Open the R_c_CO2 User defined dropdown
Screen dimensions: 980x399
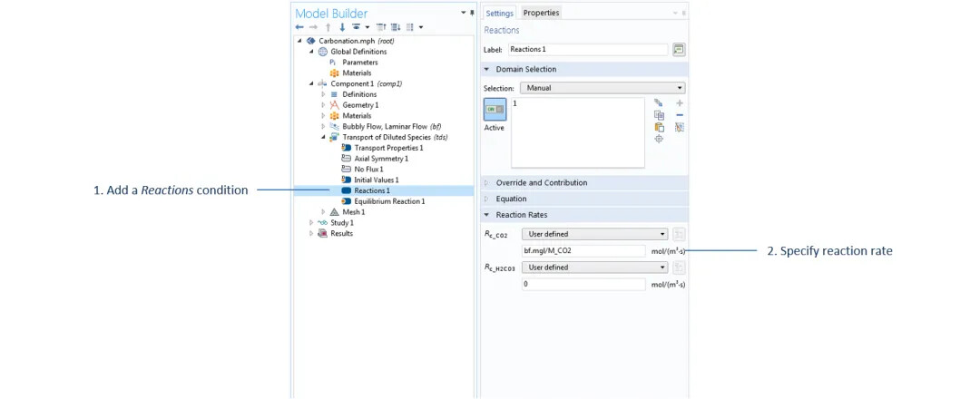(x=594, y=234)
